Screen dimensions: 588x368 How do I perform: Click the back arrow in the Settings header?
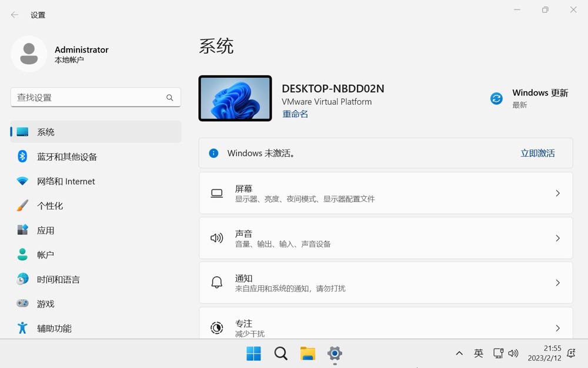(x=15, y=15)
